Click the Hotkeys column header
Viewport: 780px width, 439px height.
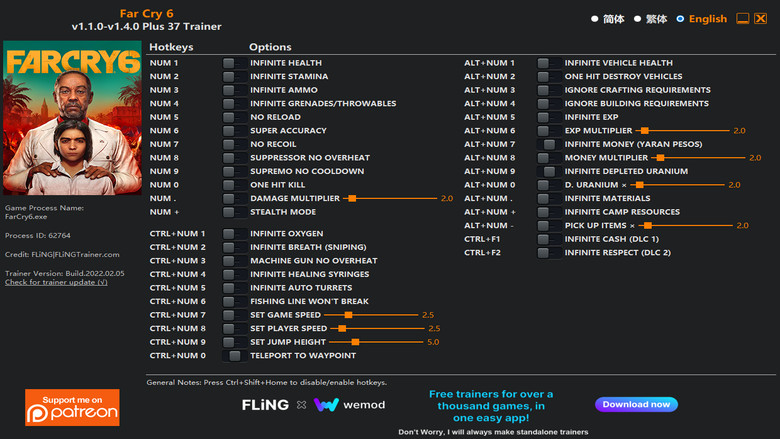click(171, 47)
